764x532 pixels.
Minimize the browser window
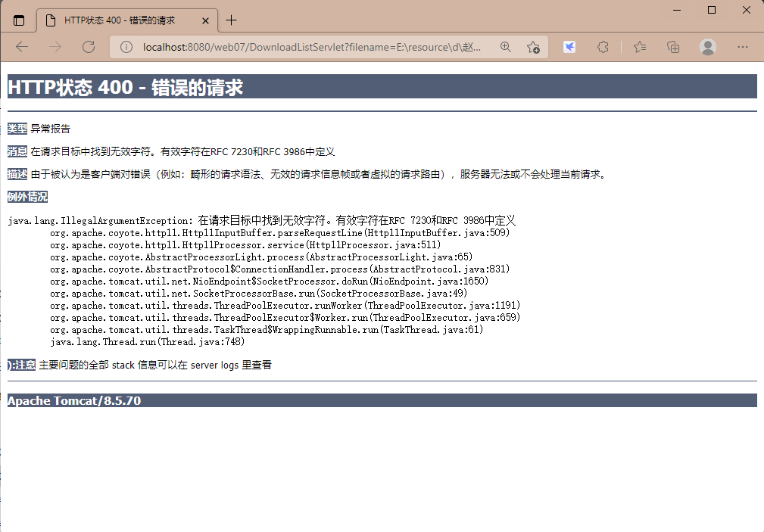coord(677,10)
